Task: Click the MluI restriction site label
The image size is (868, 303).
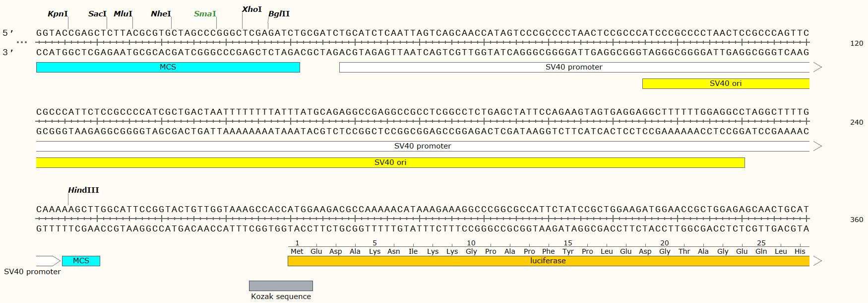Action: coord(123,14)
